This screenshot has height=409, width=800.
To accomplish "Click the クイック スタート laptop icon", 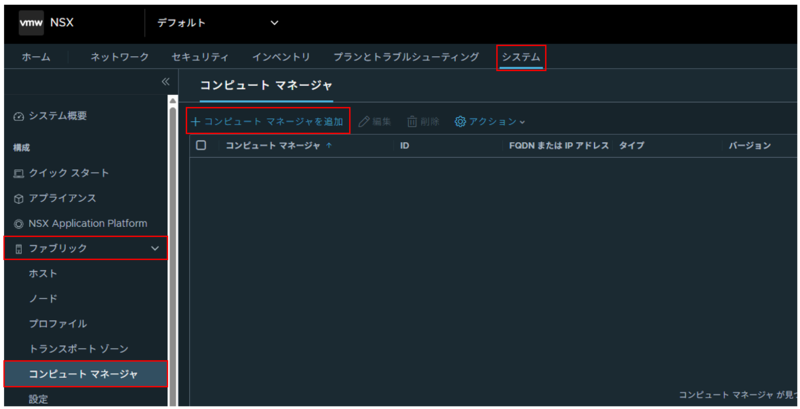I will point(19,174).
